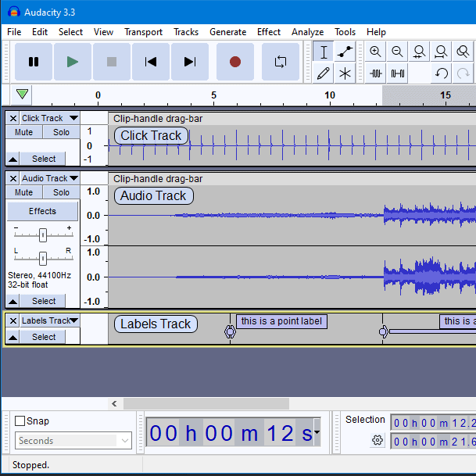Open the Analyze menu
The height and width of the screenshot is (476, 476).
[307, 32]
